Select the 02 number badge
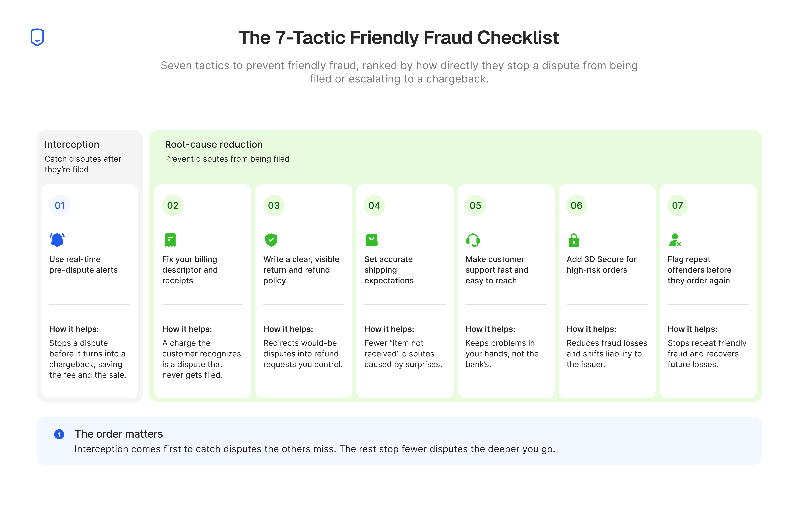The height and width of the screenshot is (532, 798). point(173,205)
